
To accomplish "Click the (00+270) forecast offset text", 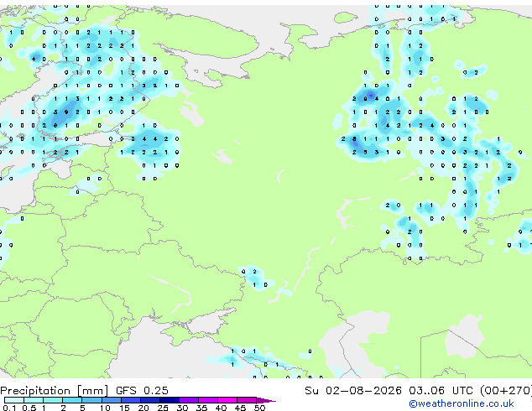I will pos(506,391).
